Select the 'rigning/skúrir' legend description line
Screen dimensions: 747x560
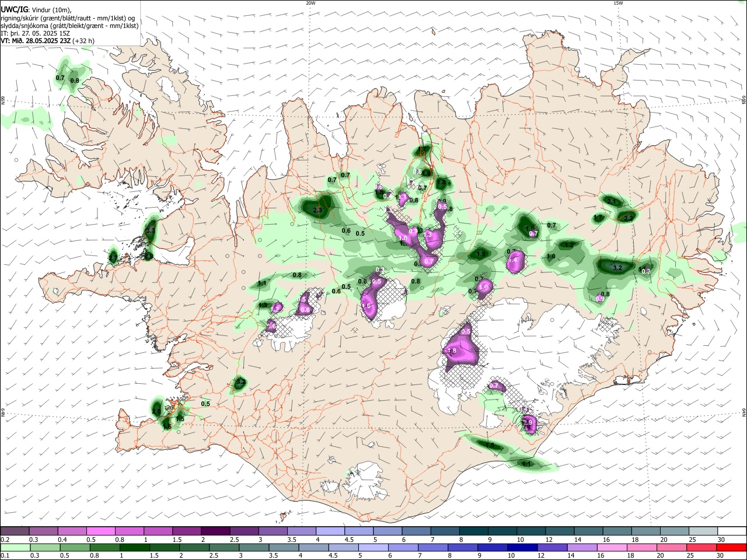coord(68,18)
